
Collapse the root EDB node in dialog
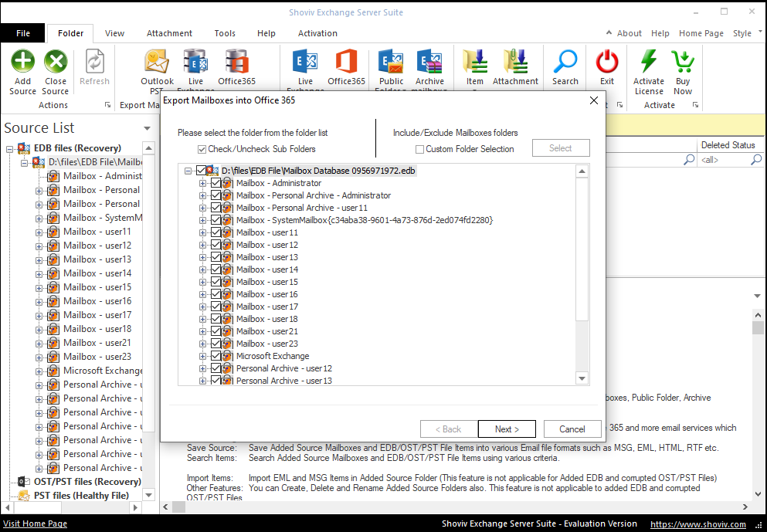pyautogui.click(x=188, y=171)
